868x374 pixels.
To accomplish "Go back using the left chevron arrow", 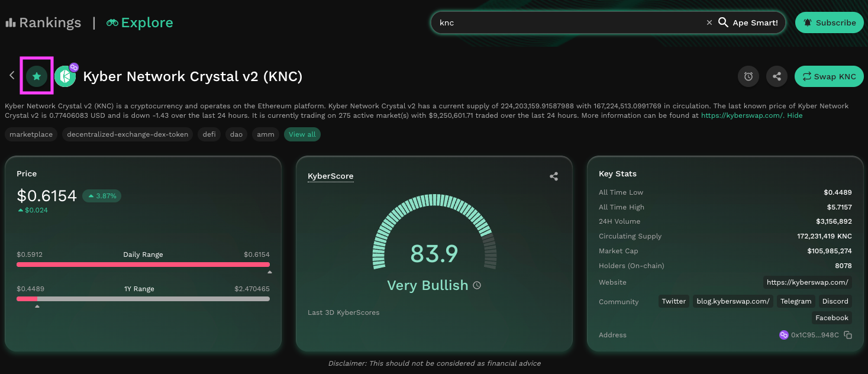I will click(12, 76).
